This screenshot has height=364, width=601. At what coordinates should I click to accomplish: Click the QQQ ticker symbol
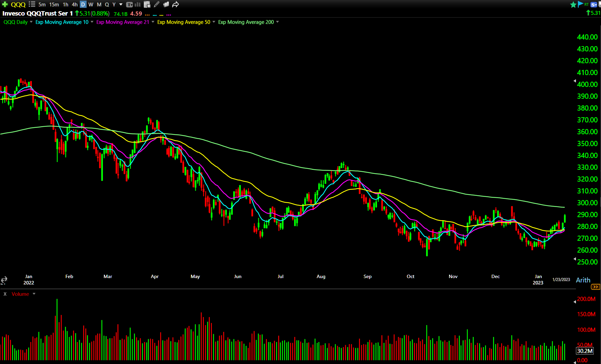click(x=18, y=4)
